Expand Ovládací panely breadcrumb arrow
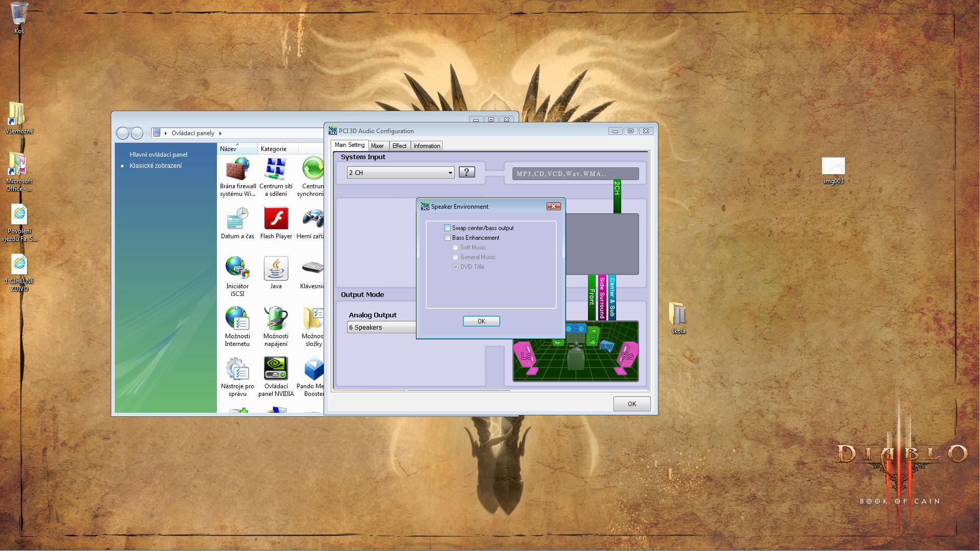 (220, 133)
